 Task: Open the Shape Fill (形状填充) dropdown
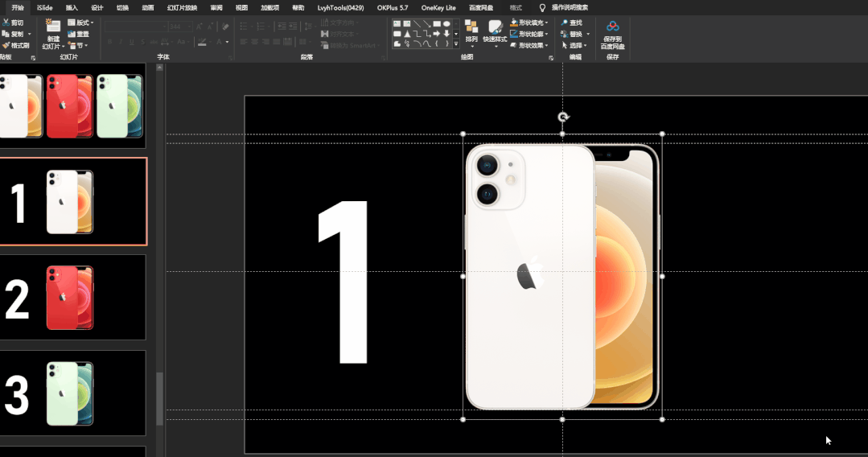[529, 23]
